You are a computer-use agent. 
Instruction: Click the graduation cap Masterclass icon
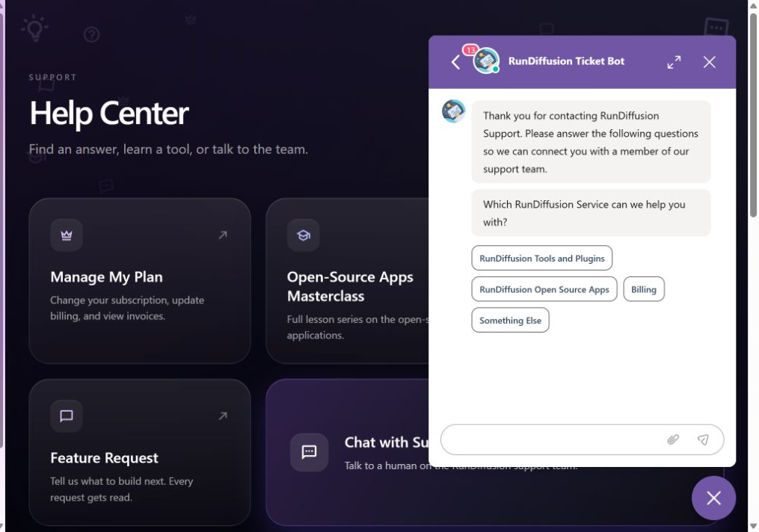pyautogui.click(x=303, y=235)
